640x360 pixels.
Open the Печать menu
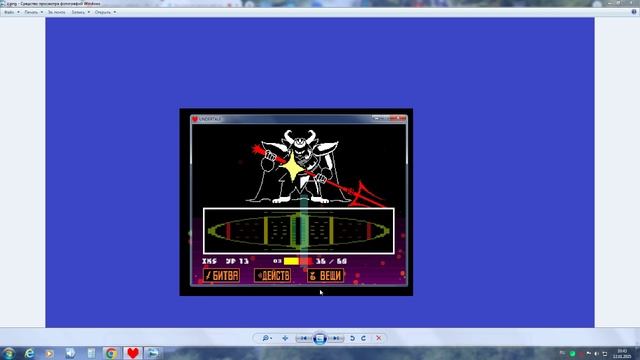(x=31, y=12)
